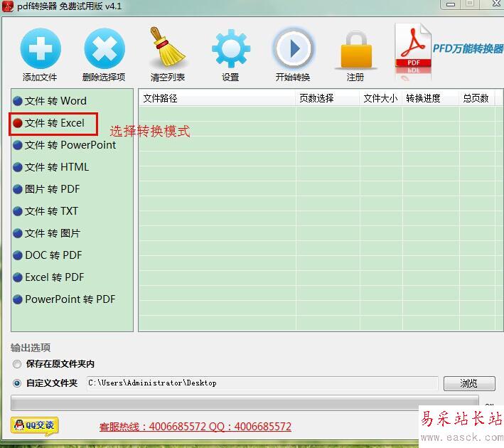This screenshot has height=448, width=504.
Task: Start conversion with the play icon
Action: point(293,48)
